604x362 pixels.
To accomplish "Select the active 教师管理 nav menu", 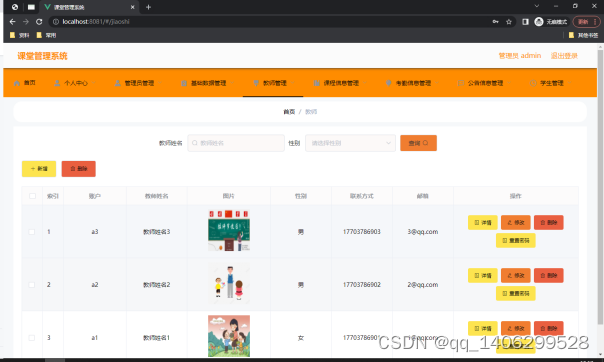I will [274, 83].
